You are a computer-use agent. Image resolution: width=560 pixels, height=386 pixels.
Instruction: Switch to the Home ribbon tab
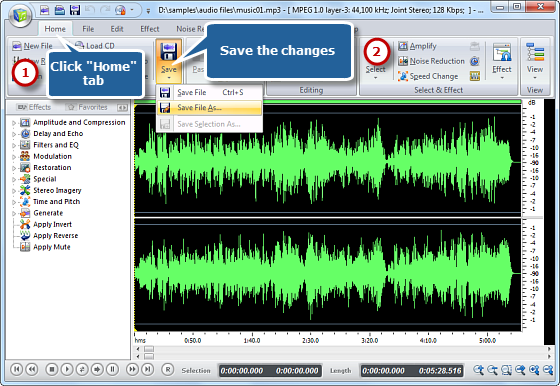(55, 29)
